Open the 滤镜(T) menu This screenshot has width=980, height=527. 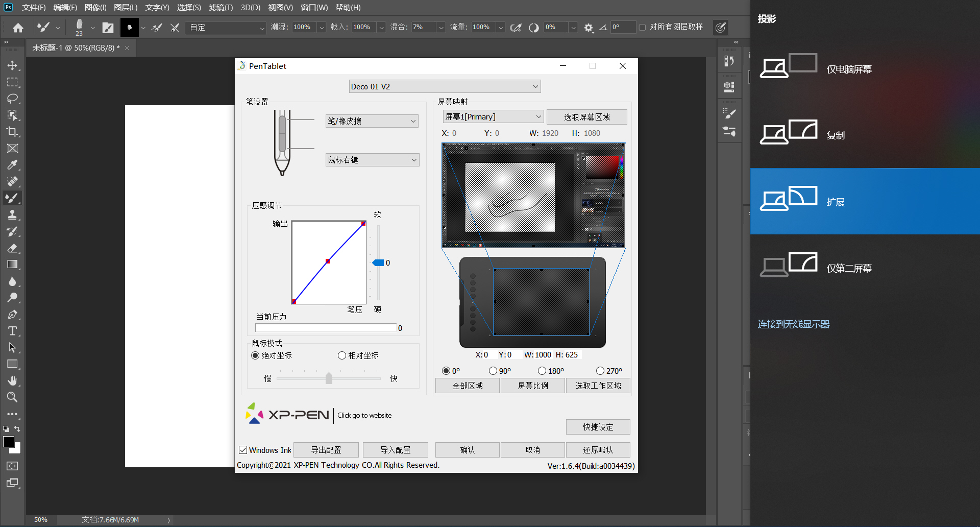click(221, 8)
